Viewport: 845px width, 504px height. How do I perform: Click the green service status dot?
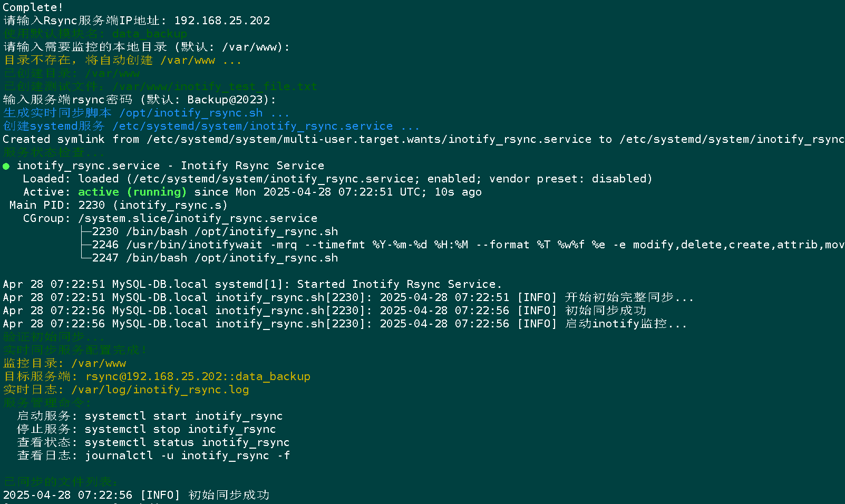point(6,166)
